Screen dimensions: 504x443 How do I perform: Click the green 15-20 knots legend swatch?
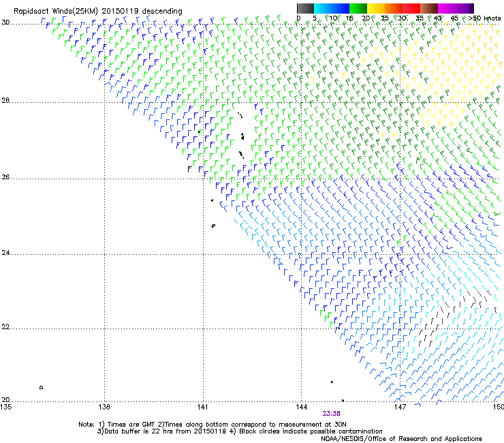point(358,8)
